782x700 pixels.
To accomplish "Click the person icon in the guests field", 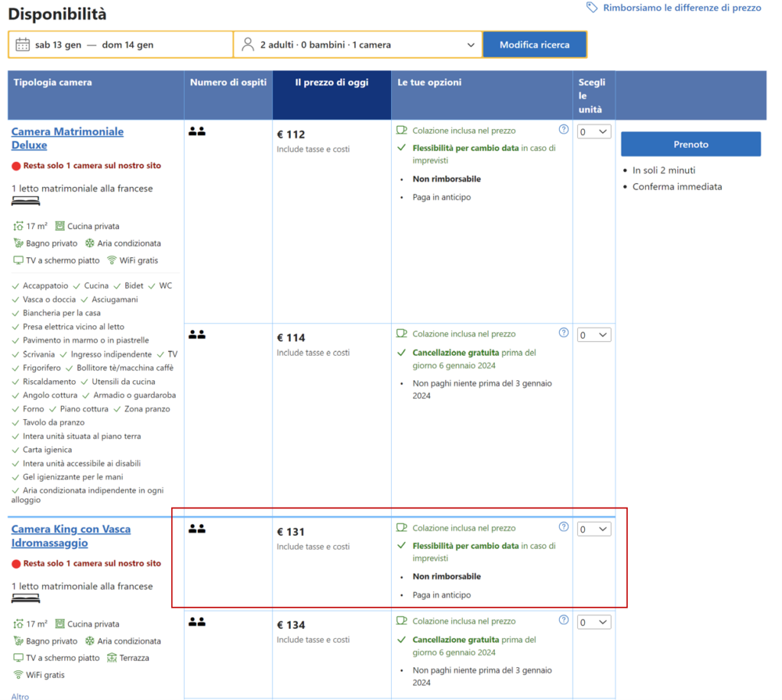I will [x=247, y=44].
